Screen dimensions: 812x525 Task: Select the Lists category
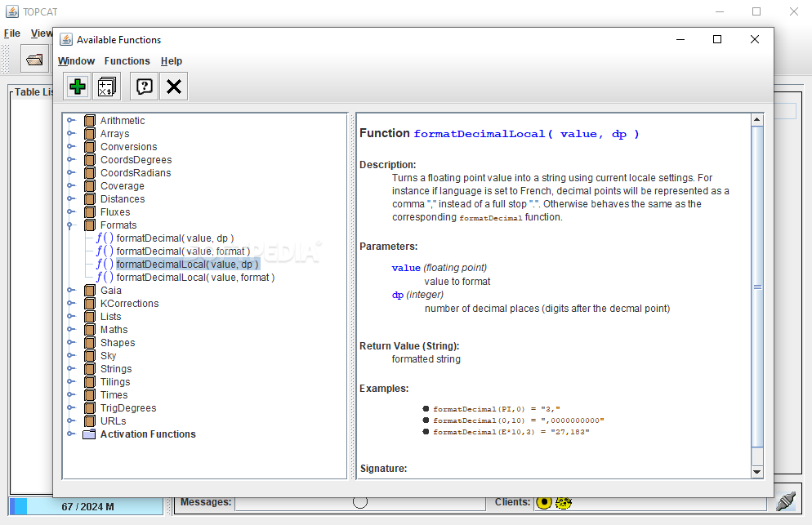[x=110, y=316]
